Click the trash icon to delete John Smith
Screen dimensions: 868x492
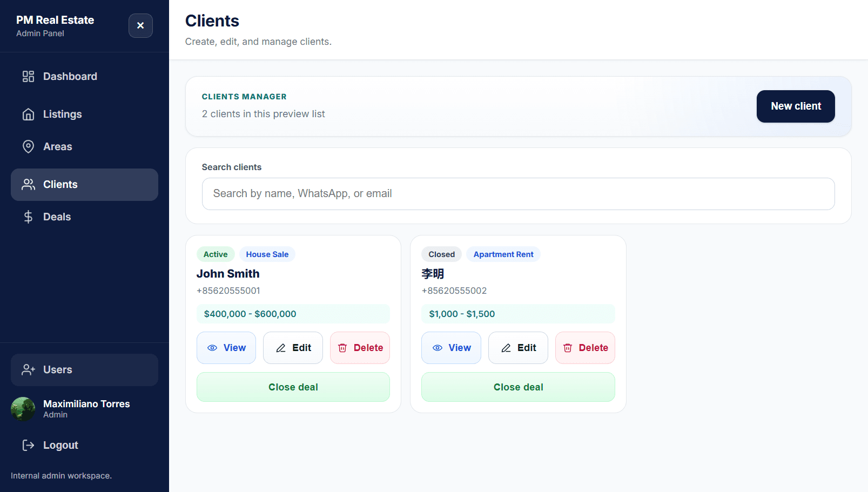tap(342, 348)
